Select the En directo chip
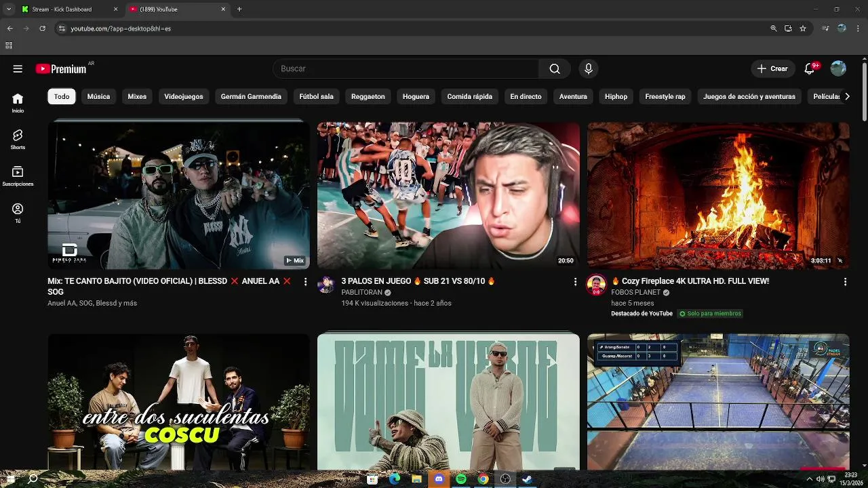The width and height of the screenshot is (868, 488). point(526,96)
